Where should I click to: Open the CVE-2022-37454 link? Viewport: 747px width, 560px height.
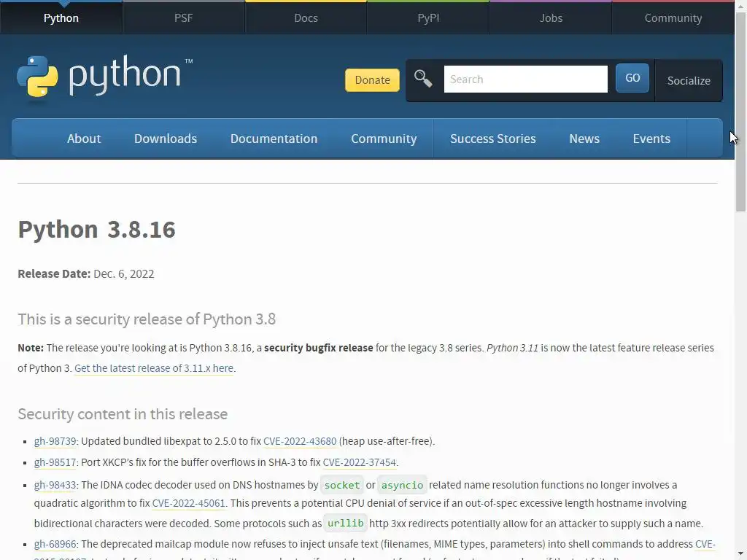click(359, 462)
